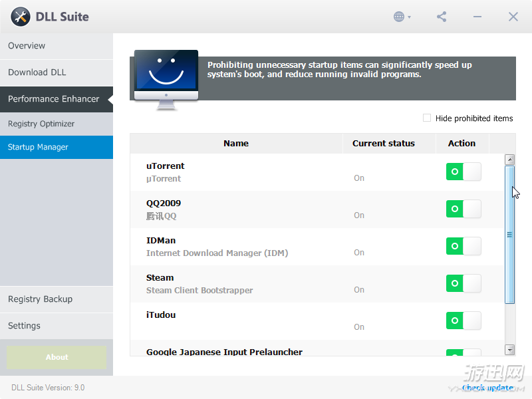The height and width of the screenshot is (399, 532).
Task: Turn off Steam startup switch
Action: [464, 284]
